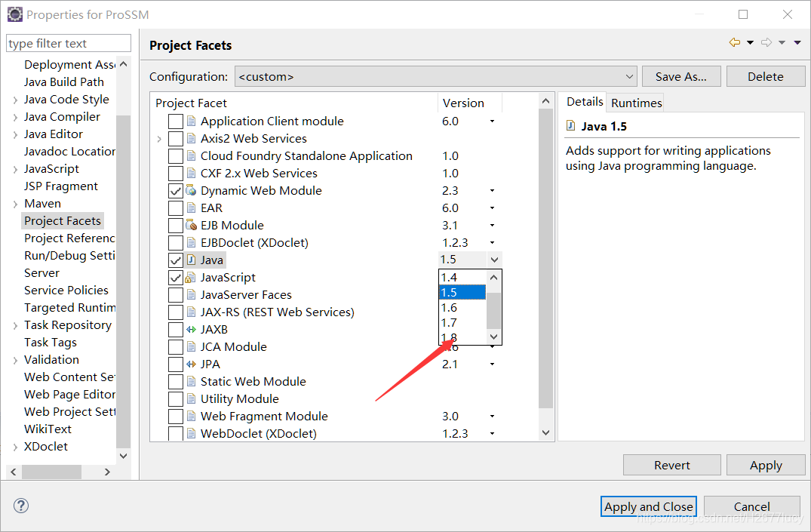The height and width of the screenshot is (532, 811).
Task: Expand the Validation tree node
Action: pos(16,360)
